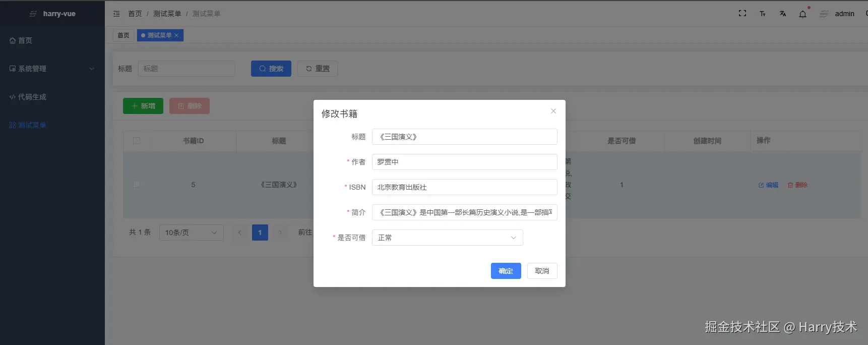Click the red 删除 toolbar button

190,106
